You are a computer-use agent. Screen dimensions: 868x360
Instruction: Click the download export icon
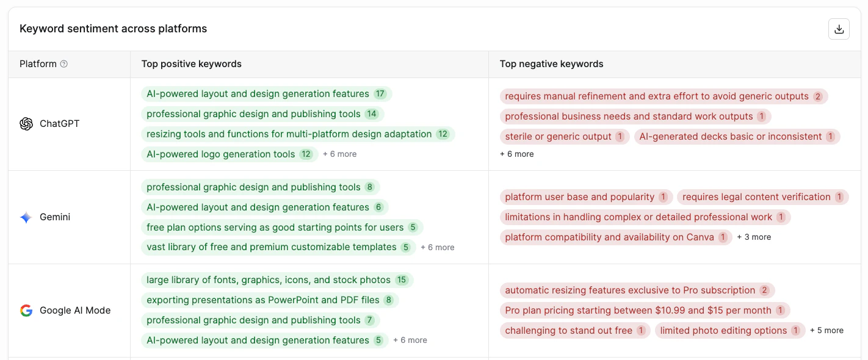pos(839,29)
